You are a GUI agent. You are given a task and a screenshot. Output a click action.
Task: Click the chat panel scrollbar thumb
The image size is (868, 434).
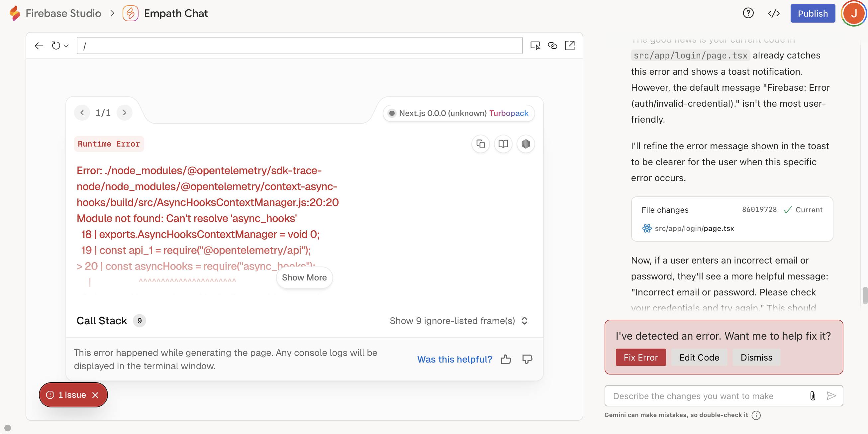(x=865, y=295)
